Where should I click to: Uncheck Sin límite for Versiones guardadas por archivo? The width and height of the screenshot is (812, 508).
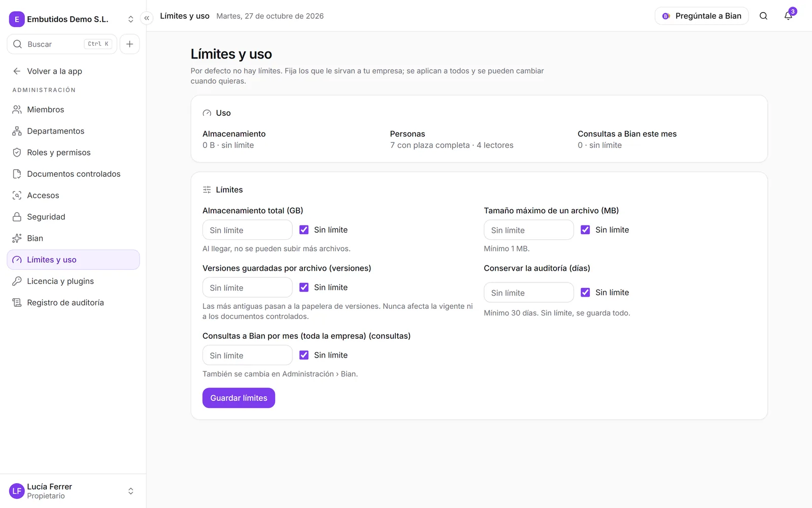tap(304, 288)
